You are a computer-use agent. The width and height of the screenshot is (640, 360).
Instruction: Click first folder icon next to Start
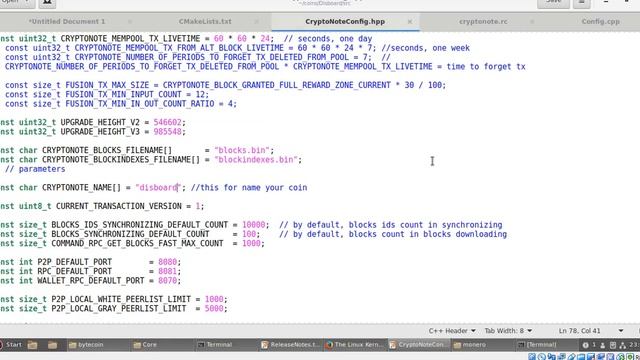point(32,345)
